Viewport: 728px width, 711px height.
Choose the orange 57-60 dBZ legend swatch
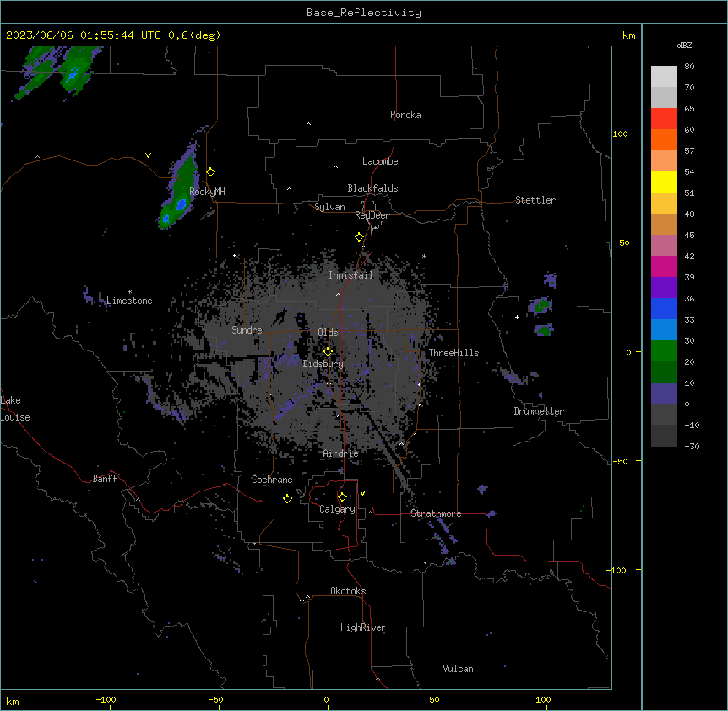664,139
